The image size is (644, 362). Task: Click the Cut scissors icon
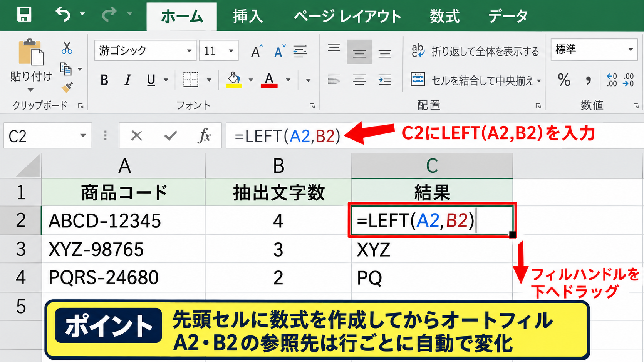[x=67, y=48]
